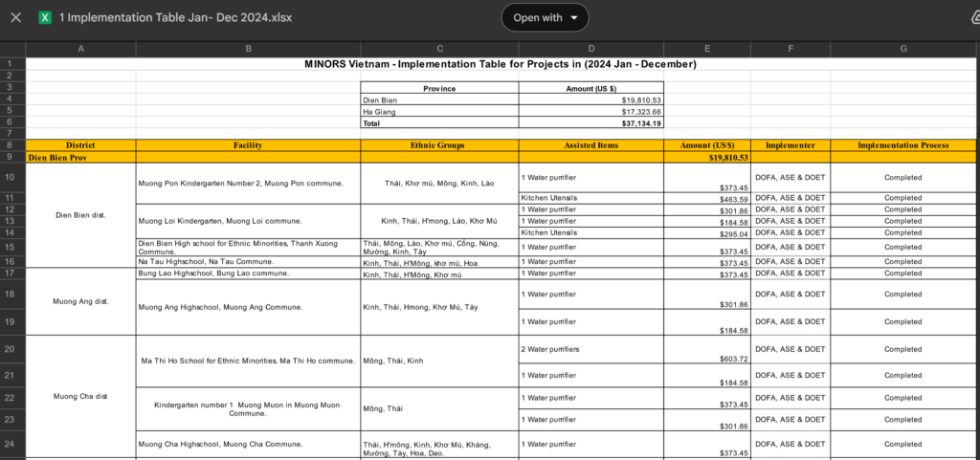This screenshot has height=460, width=980.
Task: Select row number 15 header
Action: 12,247
